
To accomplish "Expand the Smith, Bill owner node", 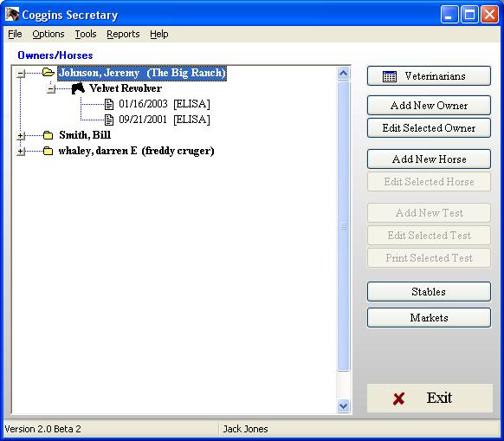I will point(21,135).
